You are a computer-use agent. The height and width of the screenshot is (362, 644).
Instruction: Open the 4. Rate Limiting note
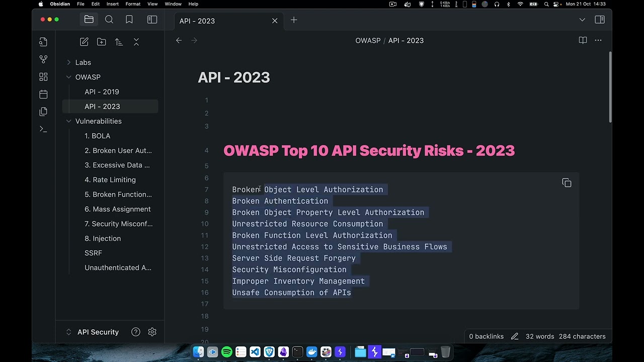(110, 179)
